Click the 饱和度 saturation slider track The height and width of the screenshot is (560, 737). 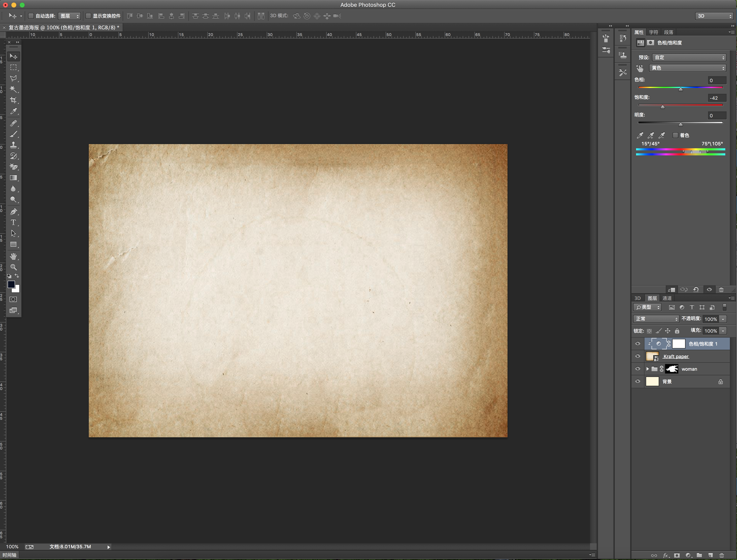pos(680,105)
